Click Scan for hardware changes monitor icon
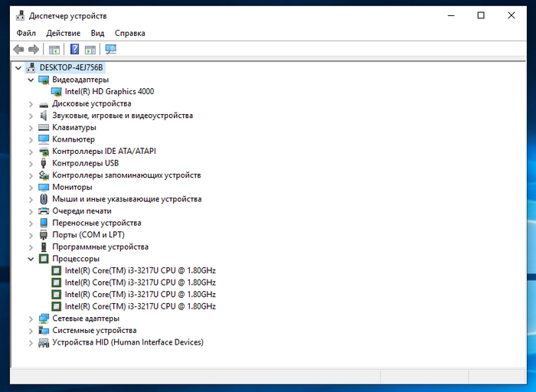The height and width of the screenshot is (392, 536). [x=111, y=50]
